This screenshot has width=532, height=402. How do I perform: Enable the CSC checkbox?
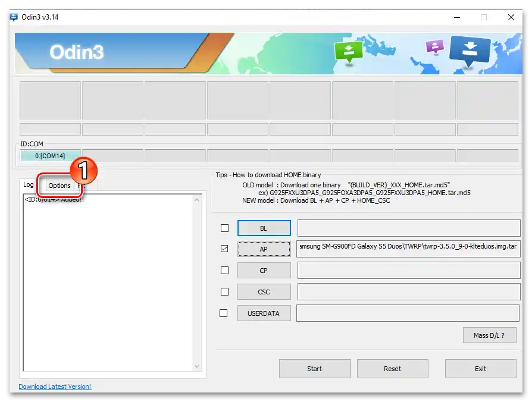[224, 291]
